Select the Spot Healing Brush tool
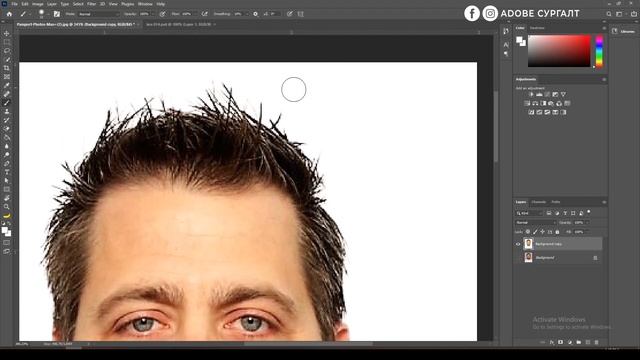This screenshot has height=360, width=640. (7, 94)
